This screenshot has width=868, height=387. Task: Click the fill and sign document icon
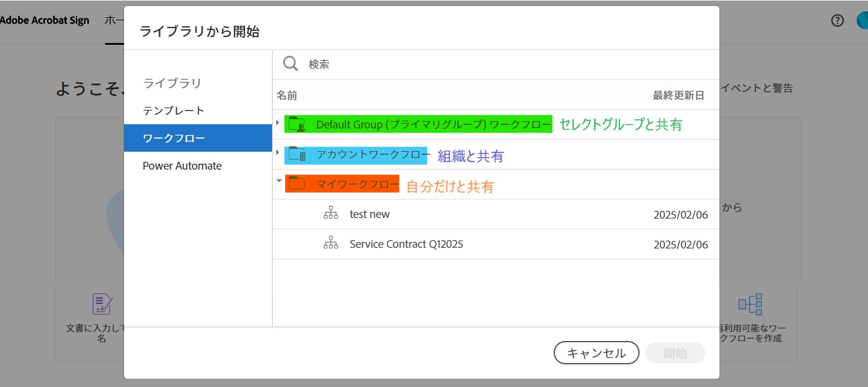point(102,304)
